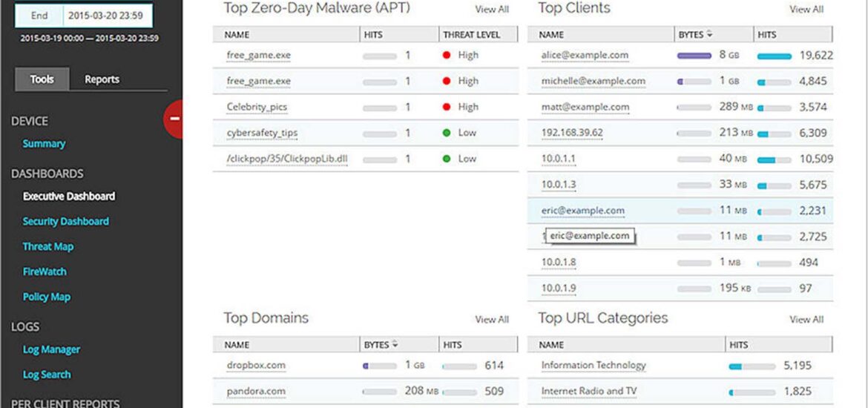The image size is (868, 408).
Task: Open the cybersafety_tips malware entry
Action: click(x=263, y=133)
